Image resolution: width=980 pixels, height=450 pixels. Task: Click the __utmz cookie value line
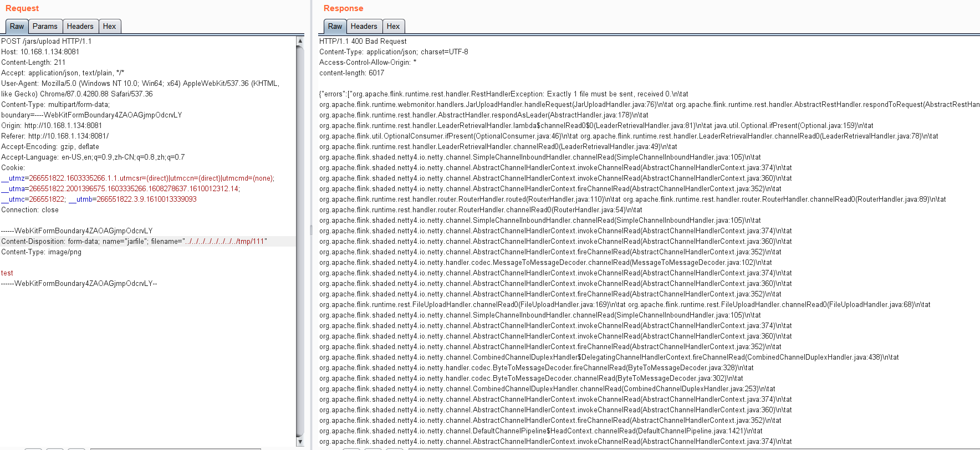(x=138, y=178)
